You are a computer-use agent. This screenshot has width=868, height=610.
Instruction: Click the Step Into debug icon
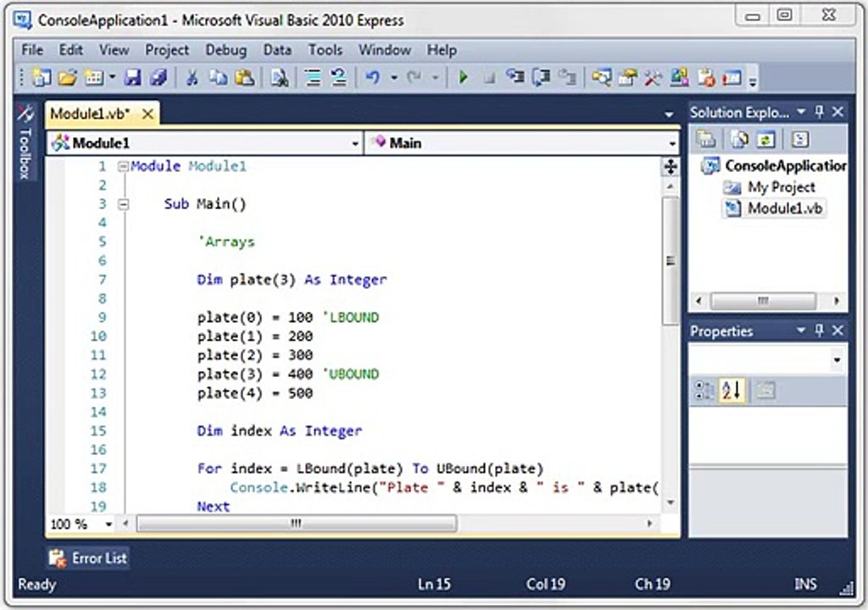[515, 77]
